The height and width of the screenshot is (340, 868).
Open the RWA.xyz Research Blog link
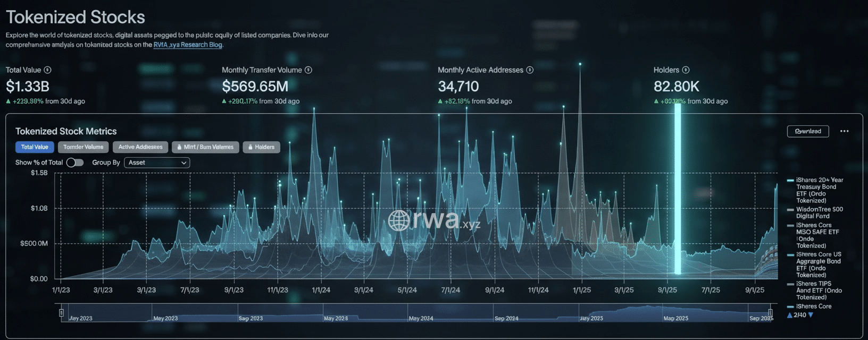(x=188, y=45)
